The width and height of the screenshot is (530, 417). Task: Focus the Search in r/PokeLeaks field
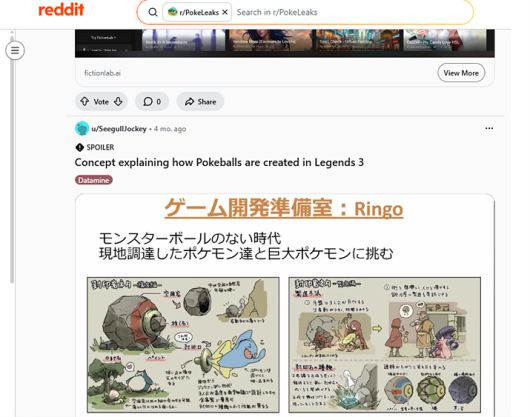[352, 13]
